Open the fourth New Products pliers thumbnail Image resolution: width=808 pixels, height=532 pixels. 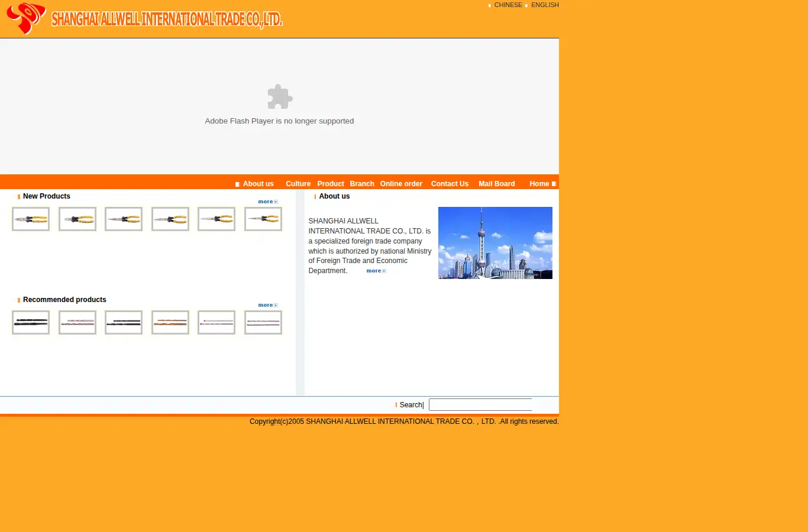coord(170,219)
